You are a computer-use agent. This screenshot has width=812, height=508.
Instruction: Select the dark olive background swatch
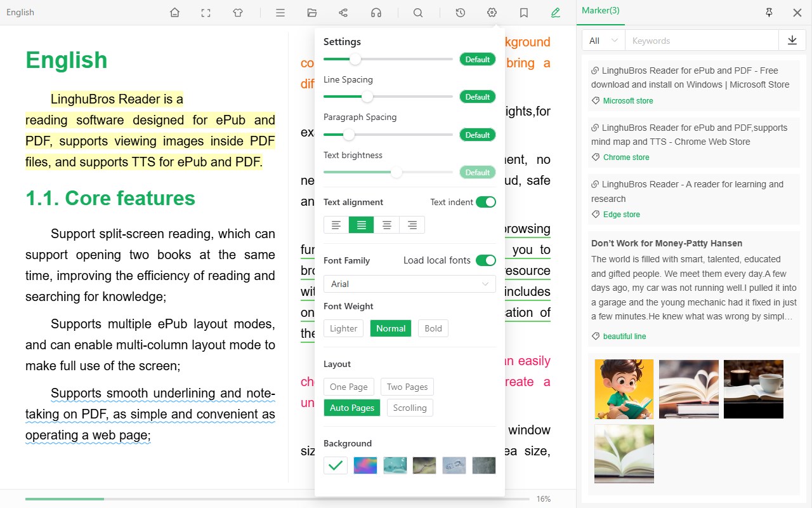coord(424,465)
